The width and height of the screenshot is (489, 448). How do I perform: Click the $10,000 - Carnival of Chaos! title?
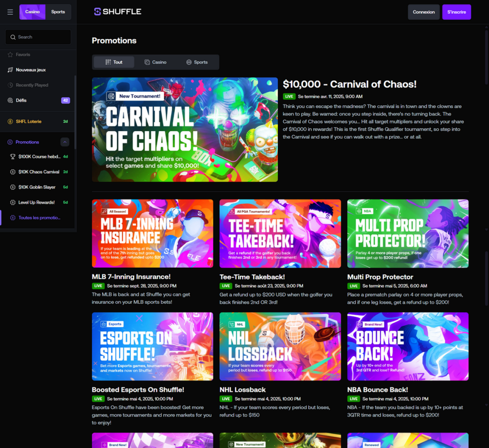[350, 84]
